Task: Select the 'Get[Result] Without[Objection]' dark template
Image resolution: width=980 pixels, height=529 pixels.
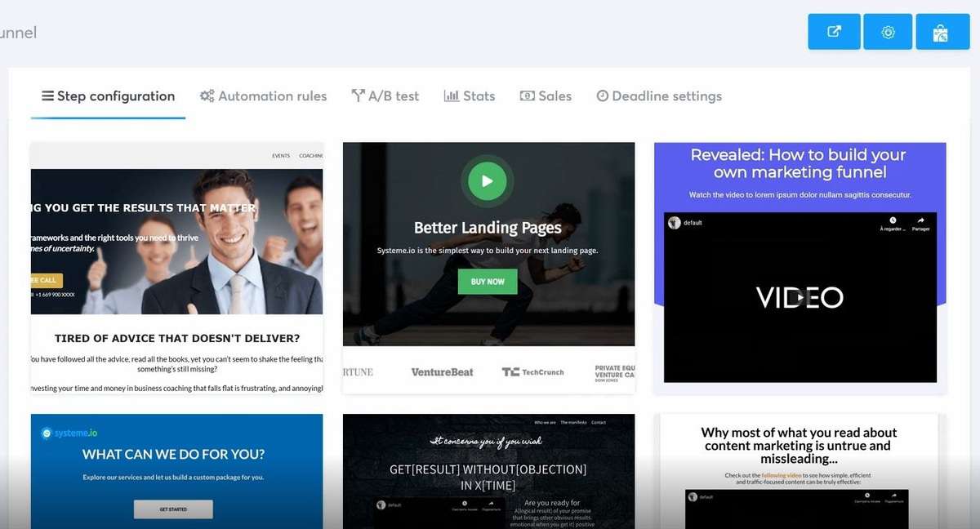Action: [488, 471]
